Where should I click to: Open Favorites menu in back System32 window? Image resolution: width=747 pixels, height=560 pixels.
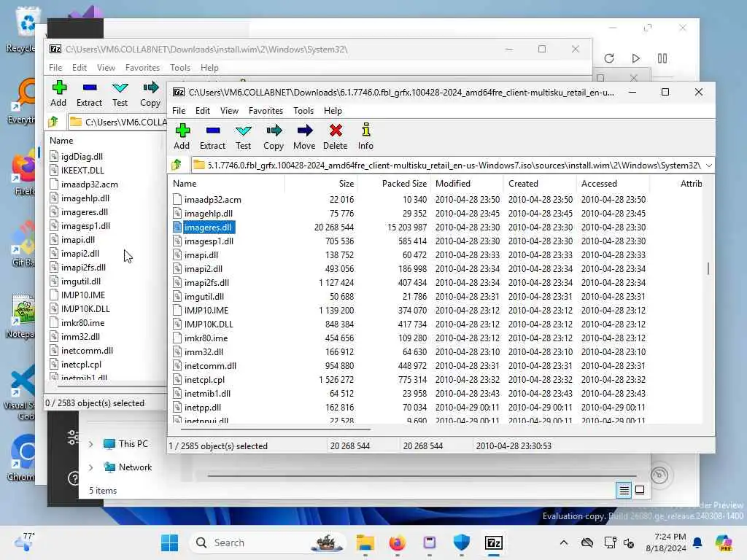(x=142, y=68)
